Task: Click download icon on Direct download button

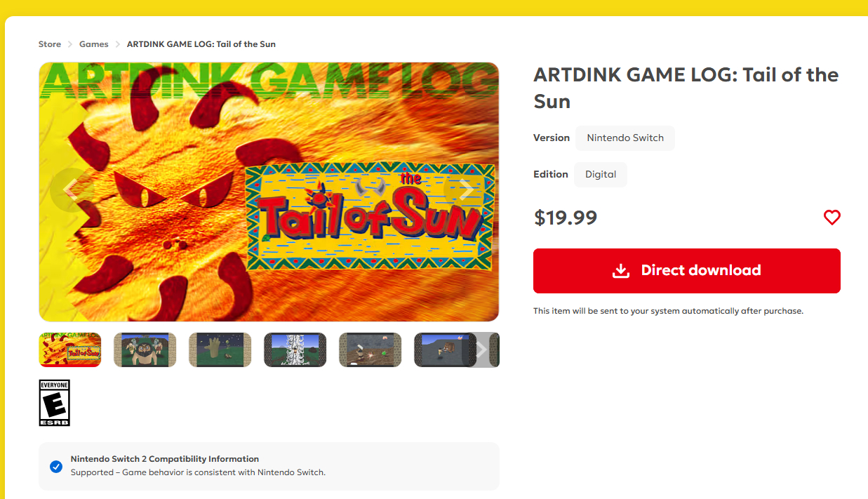Action: (x=621, y=271)
